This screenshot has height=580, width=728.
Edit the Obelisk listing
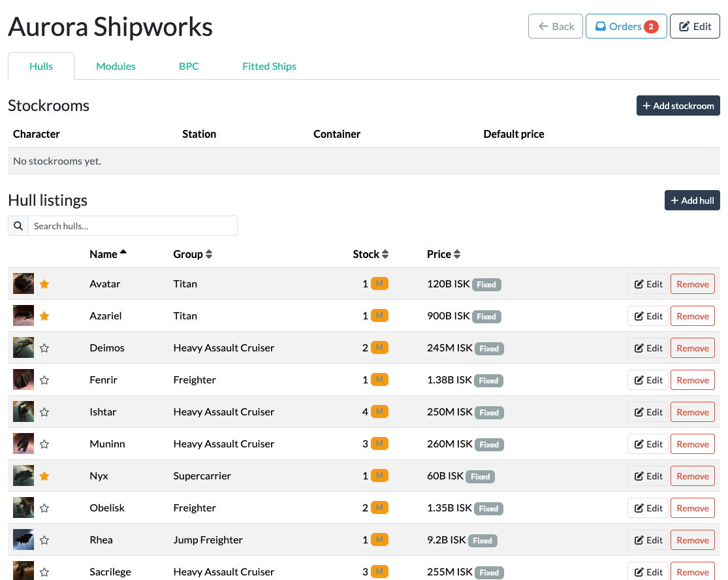pos(648,509)
